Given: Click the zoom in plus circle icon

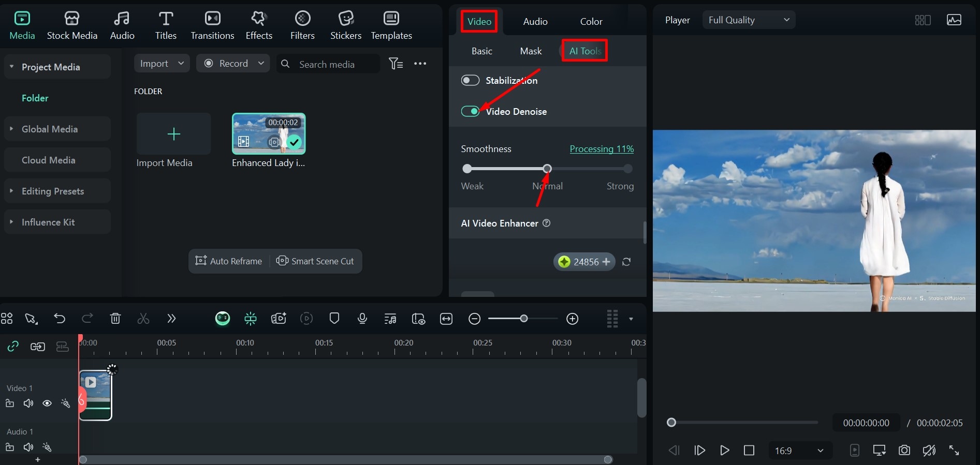Looking at the screenshot, I should (x=572, y=319).
